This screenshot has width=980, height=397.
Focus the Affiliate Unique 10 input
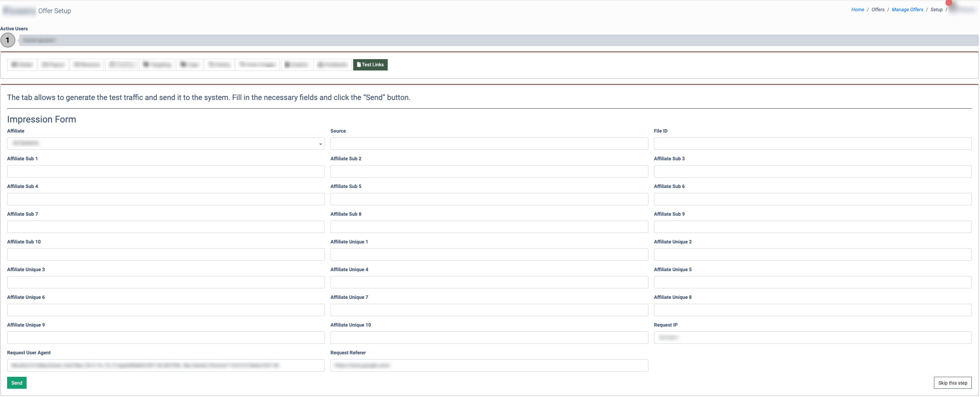click(x=489, y=338)
